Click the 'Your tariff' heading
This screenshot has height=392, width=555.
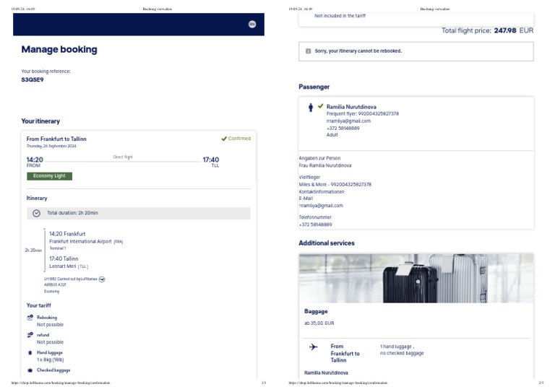[38, 305]
